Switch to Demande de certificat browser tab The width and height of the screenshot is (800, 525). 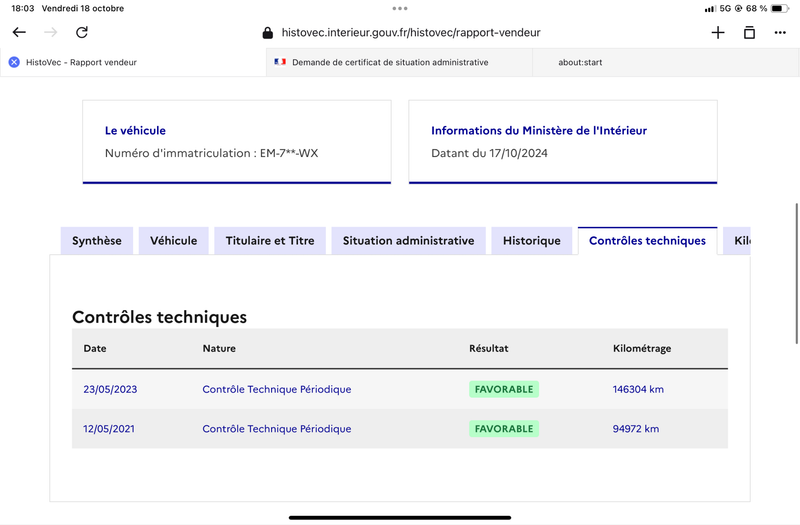click(399, 62)
